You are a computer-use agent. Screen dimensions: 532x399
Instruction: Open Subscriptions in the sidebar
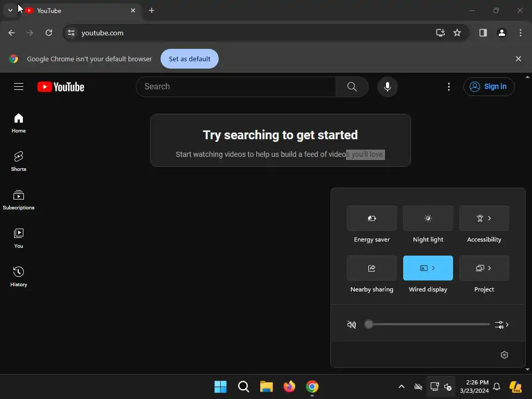[x=19, y=200]
